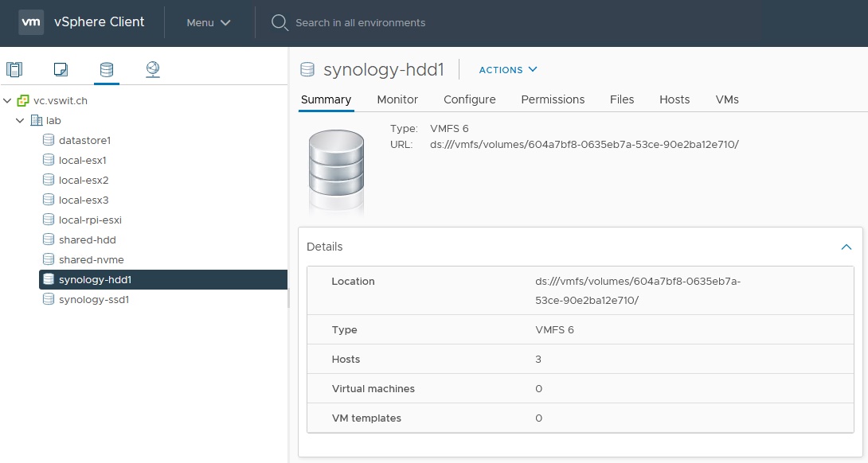
Task: Click the synology-hdd1 header datastore icon
Action: pyautogui.click(x=307, y=70)
